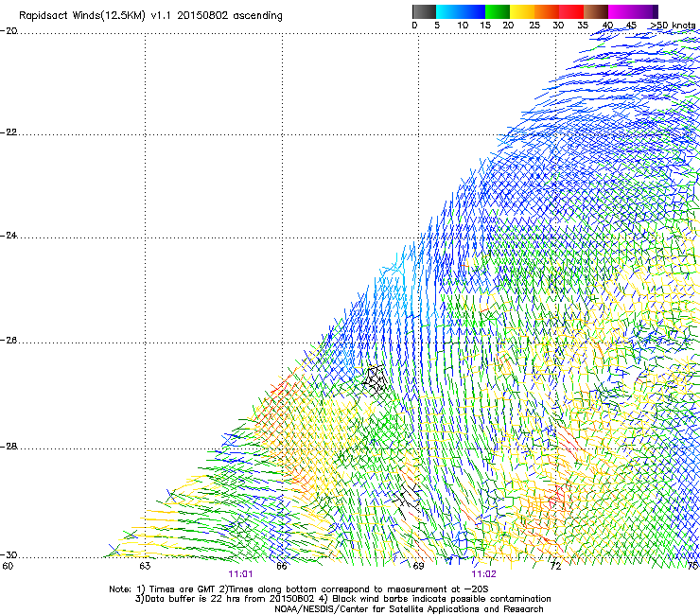
Task: Select the brown 35-40 knots legend segment
Action: 596,11
